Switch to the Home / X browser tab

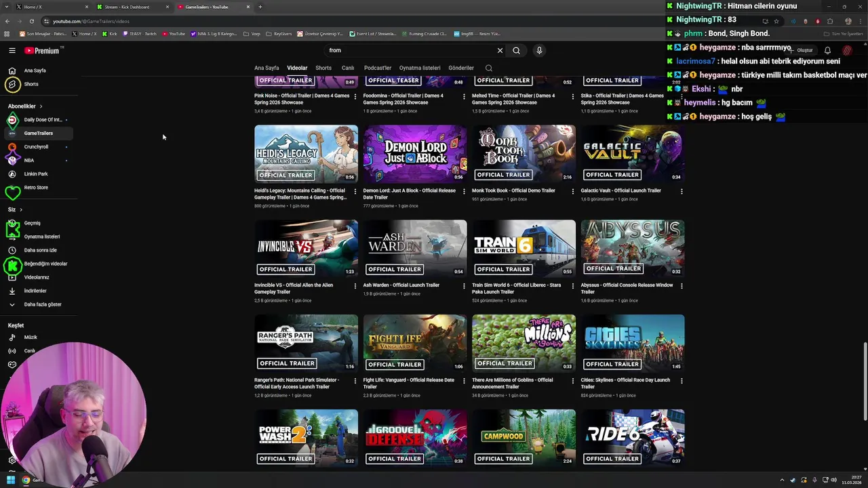[51, 7]
